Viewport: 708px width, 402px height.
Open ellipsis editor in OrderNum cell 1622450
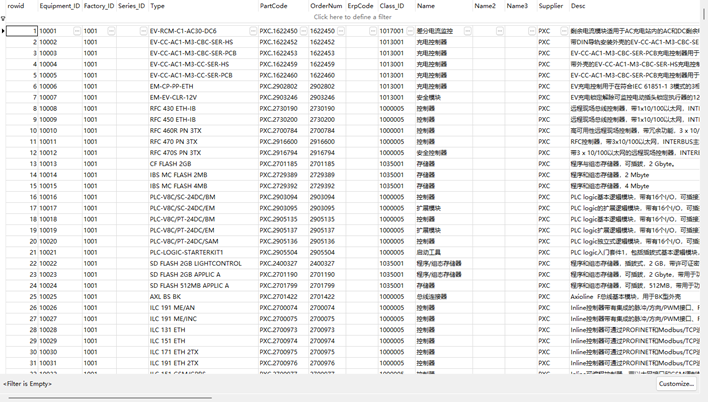pos(341,31)
